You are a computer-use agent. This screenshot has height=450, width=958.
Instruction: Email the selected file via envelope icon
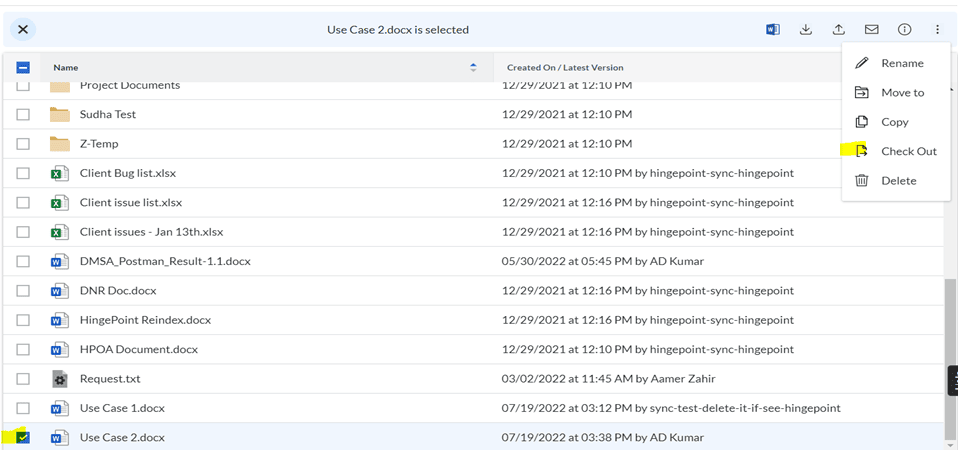point(871,29)
